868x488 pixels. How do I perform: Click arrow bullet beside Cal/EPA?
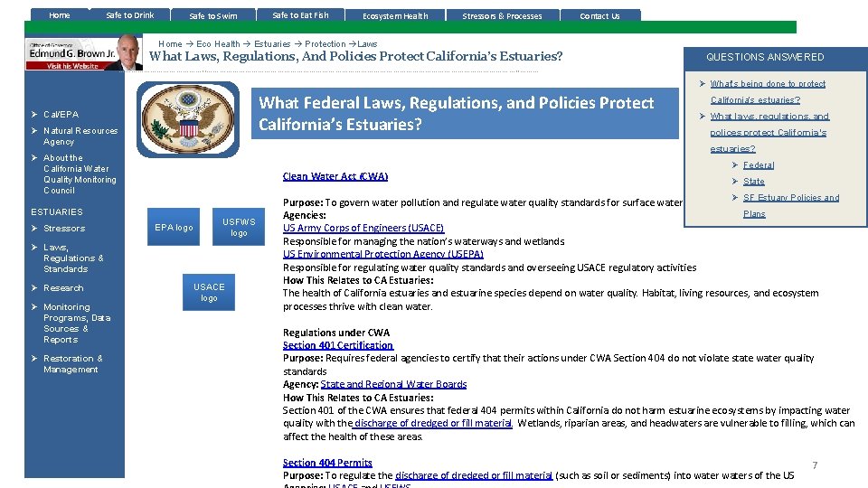click(x=34, y=114)
